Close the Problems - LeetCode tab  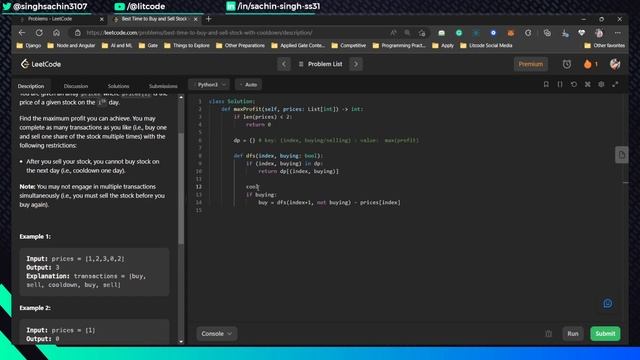tap(102, 19)
